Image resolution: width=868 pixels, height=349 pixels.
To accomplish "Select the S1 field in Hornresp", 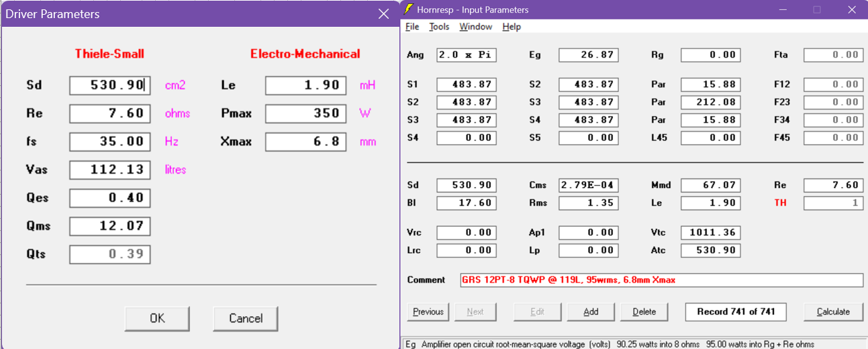I will [467, 85].
